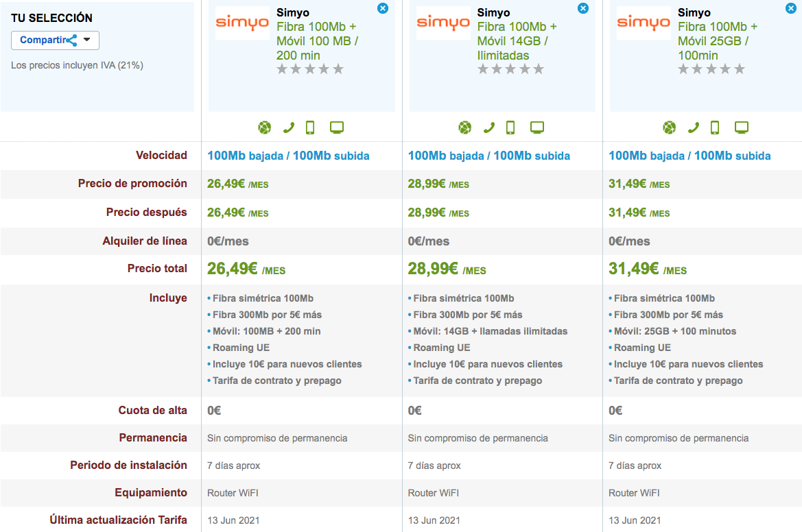This screenshot has width=802, height=532.
Task: Open Fibra 100Mb + Móvil 14GB plan link
Action: coord(517,41)
